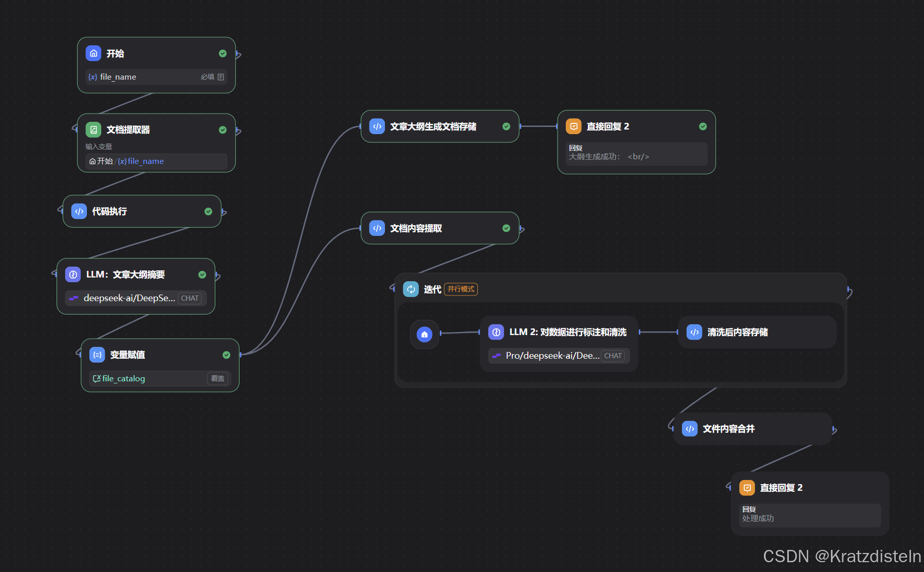This screenshot has width=924, height=572.
Task: Select the 文章大纲生成文档存储 node title
Action: (433, 126)
